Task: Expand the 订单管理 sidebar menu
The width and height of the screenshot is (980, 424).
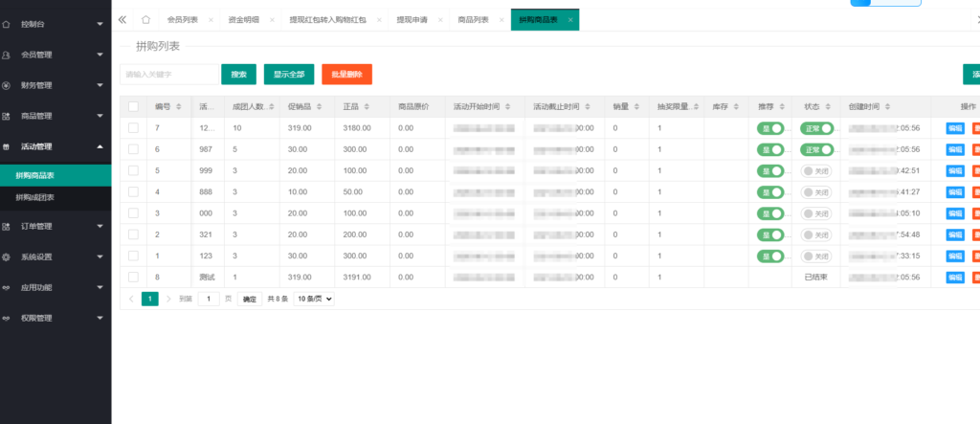Action: click(100, 227)
